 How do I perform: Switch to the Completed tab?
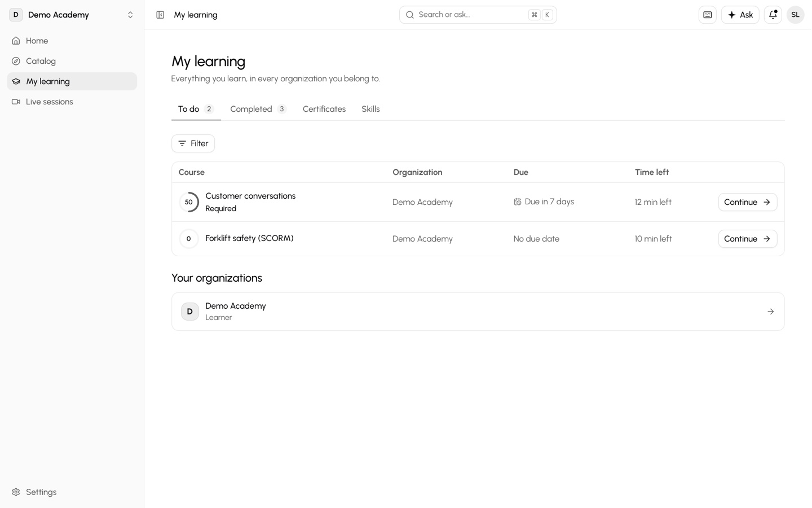click(258, 109)
